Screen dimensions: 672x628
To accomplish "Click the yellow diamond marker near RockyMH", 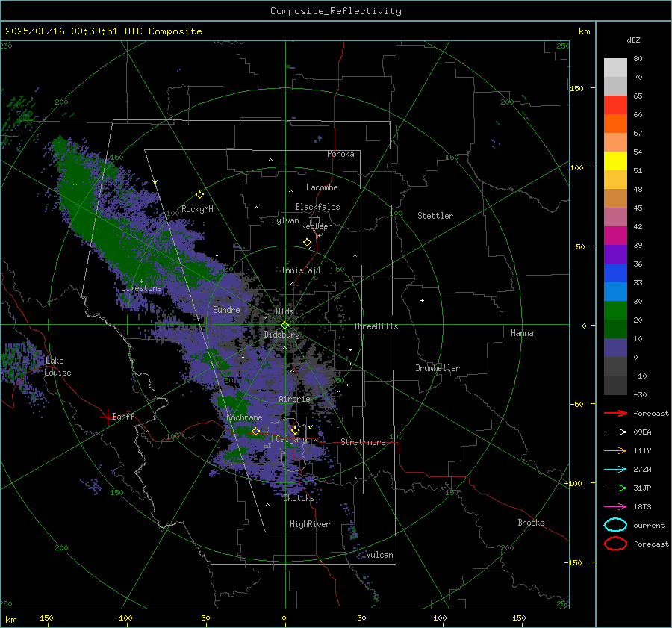I will pyautogui.click(x=199, y=195).
